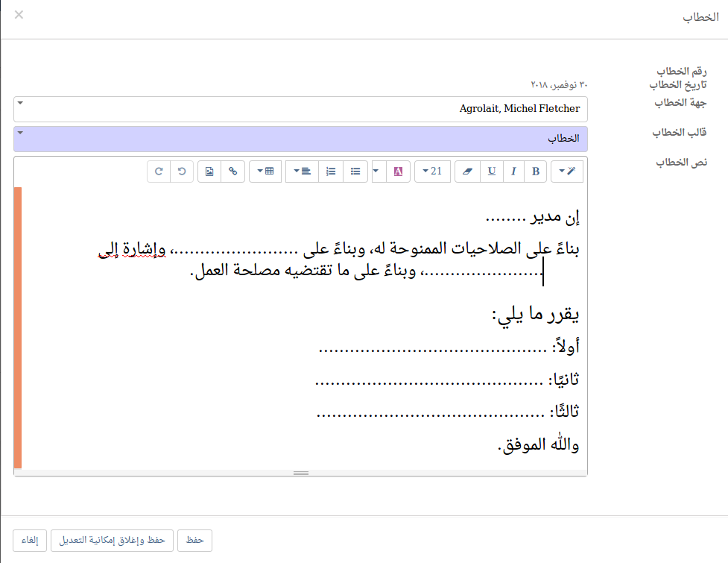This screenshot has width=728, height=563.
Task: Insert an image using picture icon
Action: (209, 172)
